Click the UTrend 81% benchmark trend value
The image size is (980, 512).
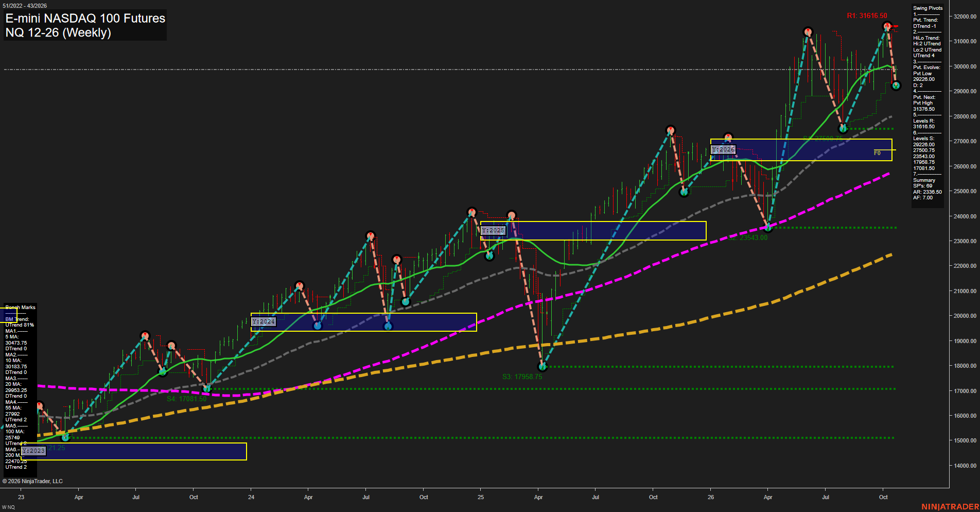point(20,325)
